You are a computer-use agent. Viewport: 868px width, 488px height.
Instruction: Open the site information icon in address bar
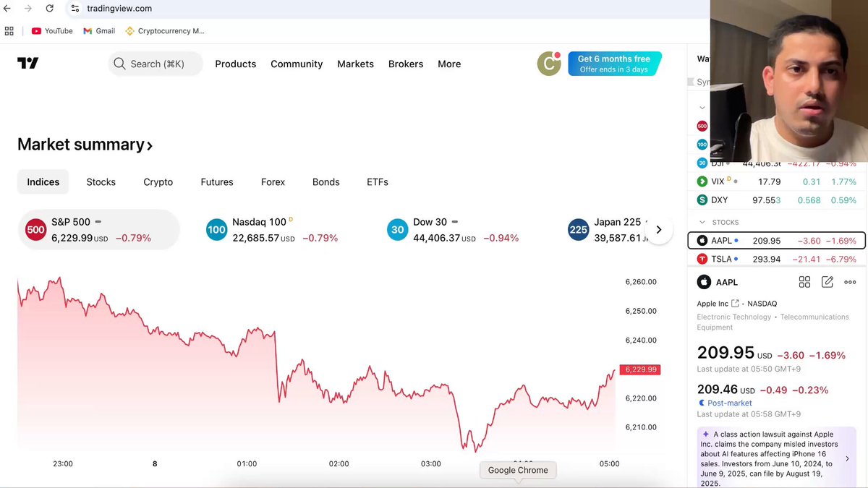pyautogui.click(x=75, y=8)
